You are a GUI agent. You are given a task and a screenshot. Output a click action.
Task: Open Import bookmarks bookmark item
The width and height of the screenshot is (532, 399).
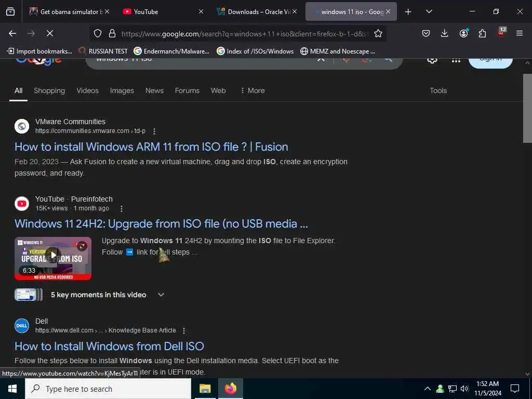(x=39, y=51)
